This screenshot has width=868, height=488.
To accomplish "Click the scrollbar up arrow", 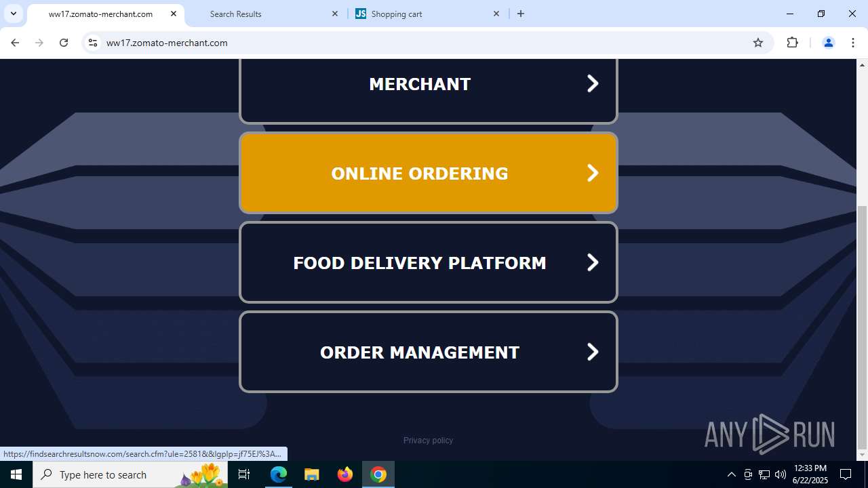I will point(862,64).
